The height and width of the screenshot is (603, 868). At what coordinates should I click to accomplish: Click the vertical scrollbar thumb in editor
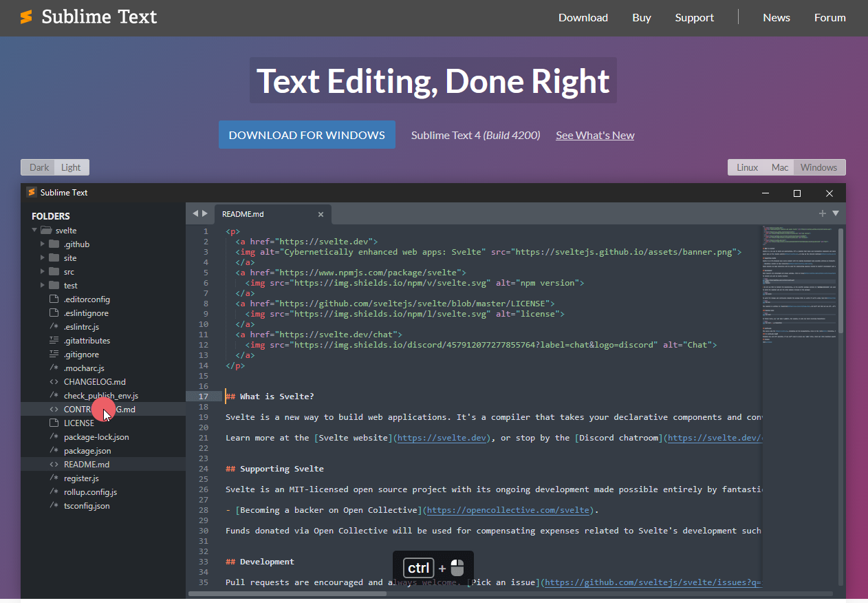(x=840, y=280)
